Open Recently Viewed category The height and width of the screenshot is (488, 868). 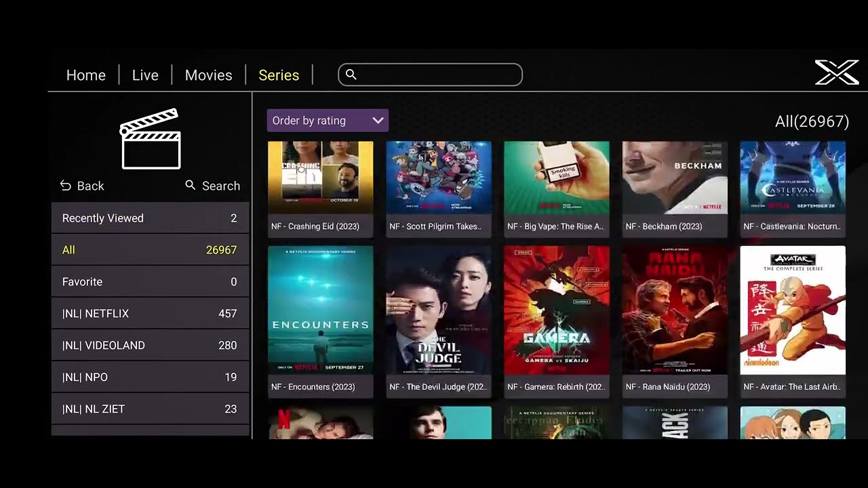[x=150, y=218]
